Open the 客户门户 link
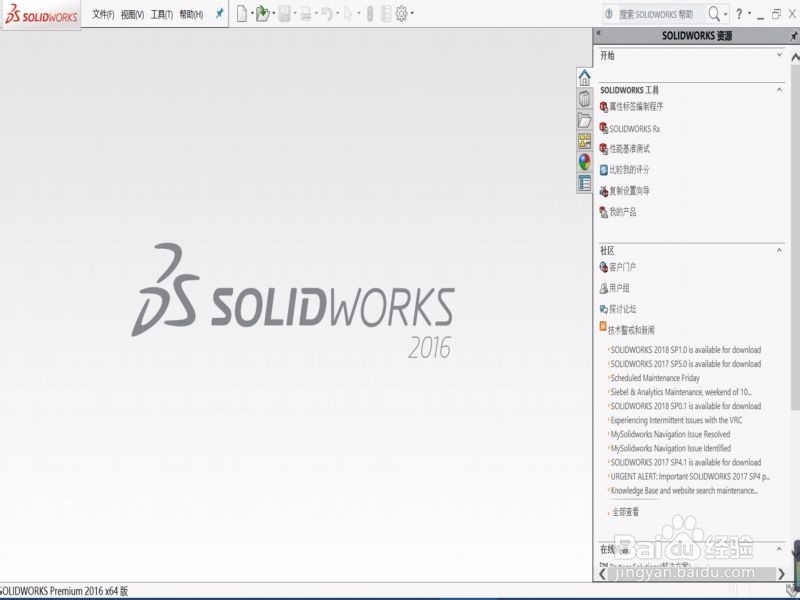This screenshot has height=600, width=800. (618, 267)
